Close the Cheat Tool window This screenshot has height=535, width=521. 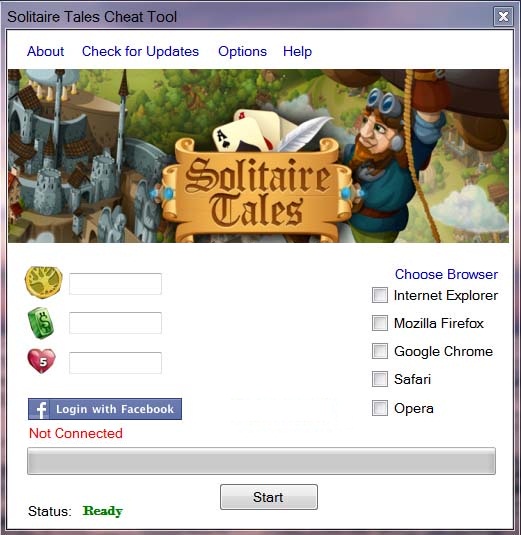[503, 16]
